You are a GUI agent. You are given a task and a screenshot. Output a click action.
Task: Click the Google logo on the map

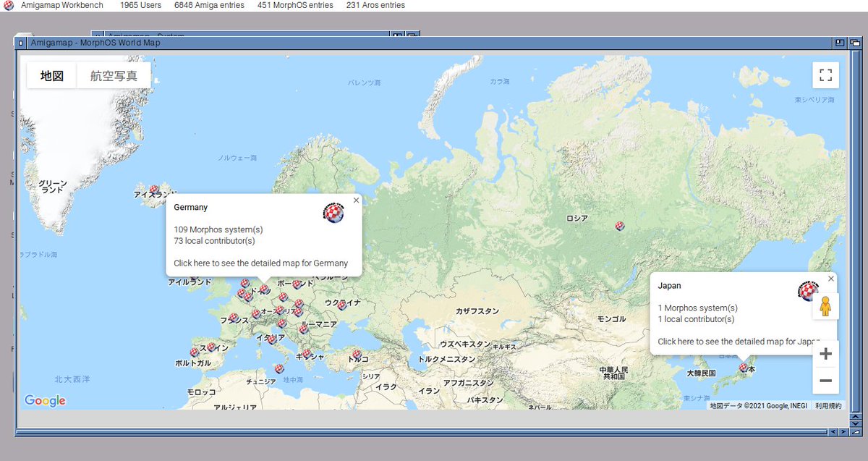point(45,401)
